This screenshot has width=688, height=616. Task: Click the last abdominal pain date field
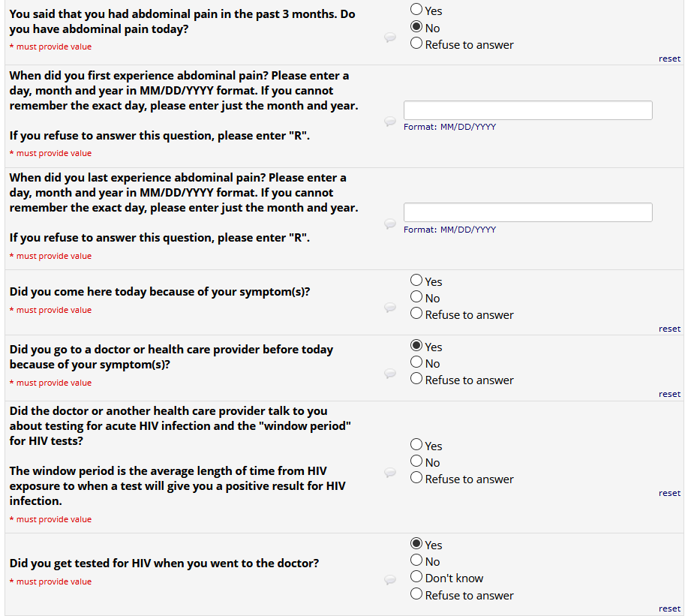pyautogui.click(x=527, y=212)
